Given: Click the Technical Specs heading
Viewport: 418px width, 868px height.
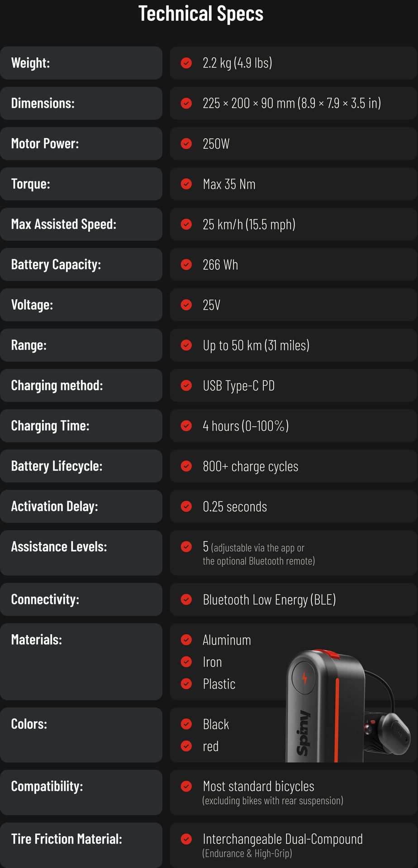Looking at the screenshot, I should click(x=201, y=14).
